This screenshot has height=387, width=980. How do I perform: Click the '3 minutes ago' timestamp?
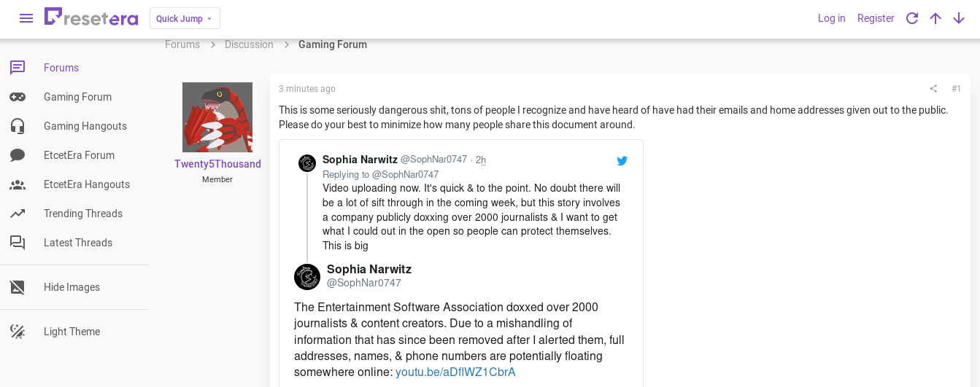click(x=307, y=89)
